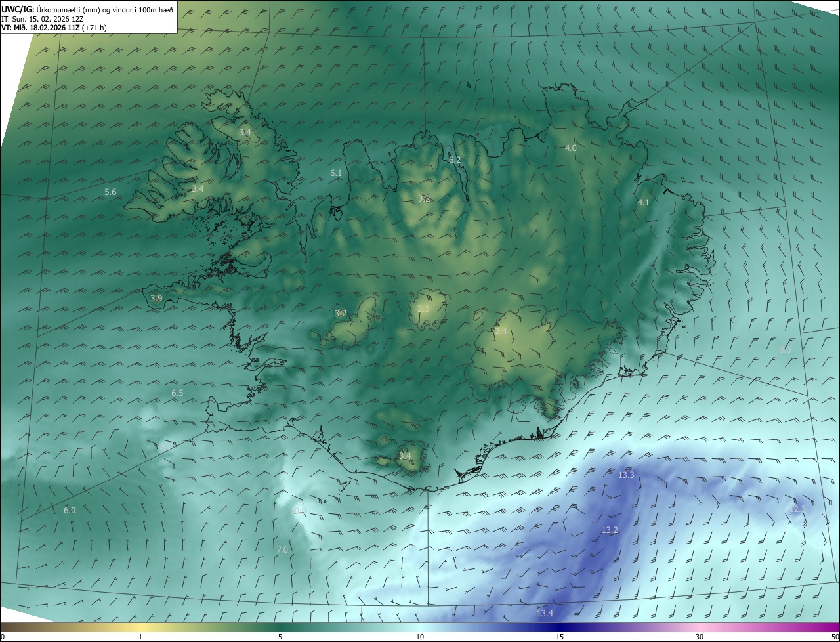Click the 6.0 value label on the map
Screen dimensions: 840x642
tap(70, 511)
